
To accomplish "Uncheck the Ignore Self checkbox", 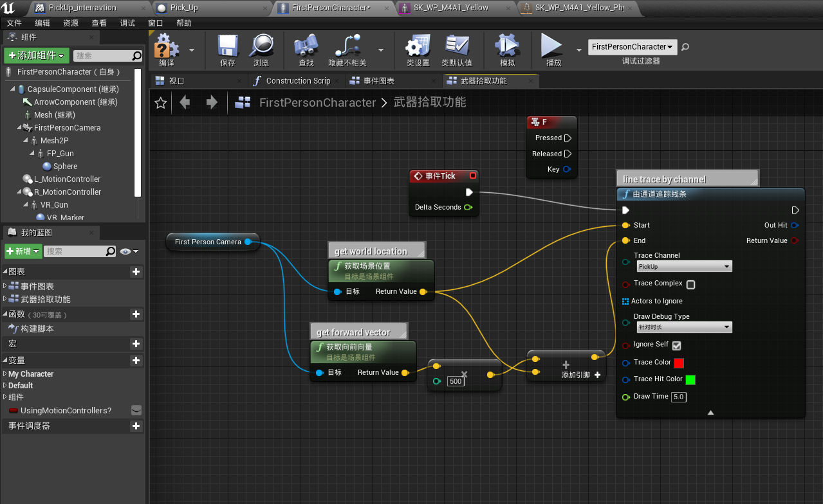I will tap(676, 345).
